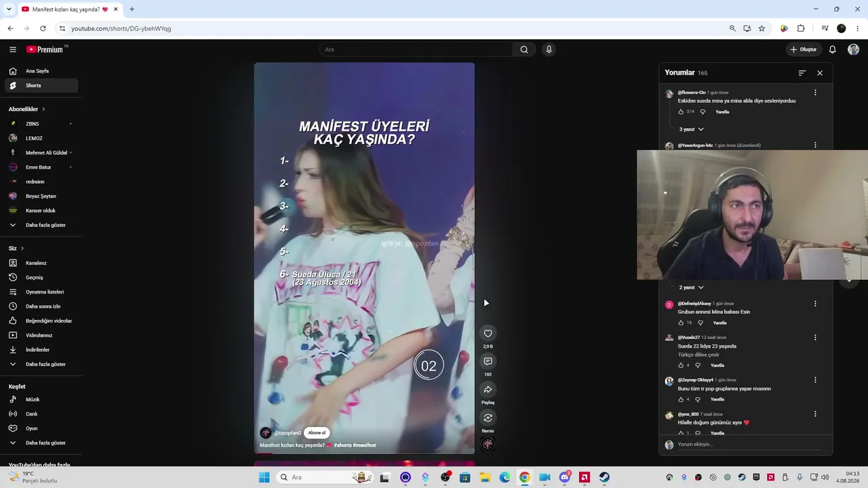Screen dimensions: 868x488
Task: Open the @trpopfan0 channel link
Action: click(287, 432)
